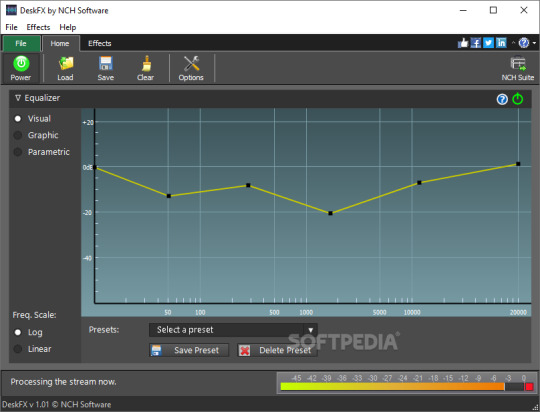
Task: Click the 'Presets:' label
Action: point(104,330)
